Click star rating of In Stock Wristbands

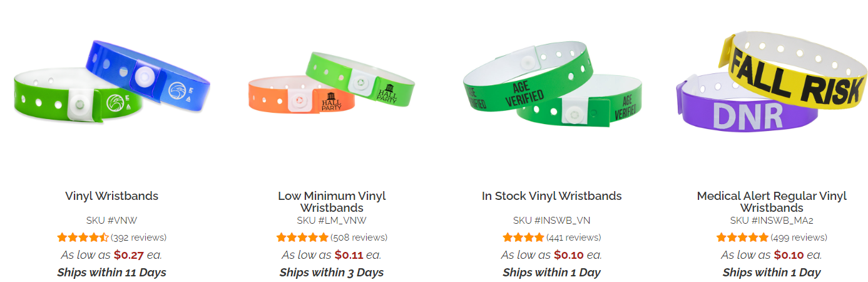[x=523, y=238]
